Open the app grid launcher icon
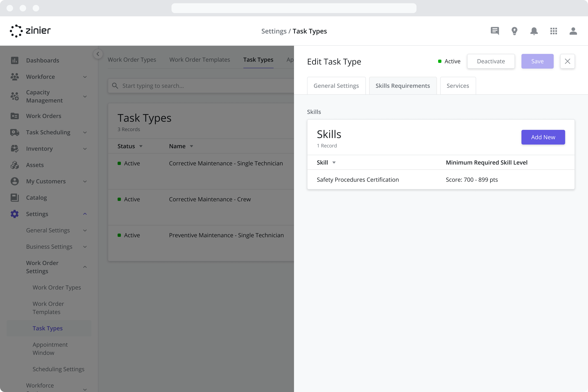This screenshot has height=392, width=588. 553,31
